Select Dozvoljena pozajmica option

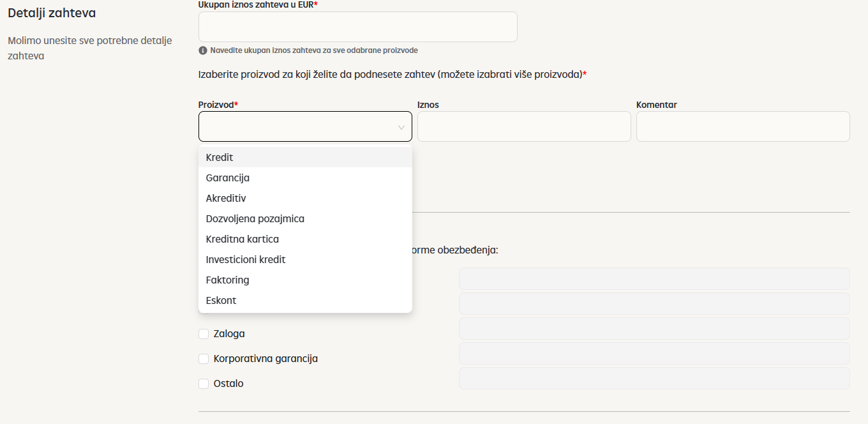pyautogui.click(x=305, y=218)
